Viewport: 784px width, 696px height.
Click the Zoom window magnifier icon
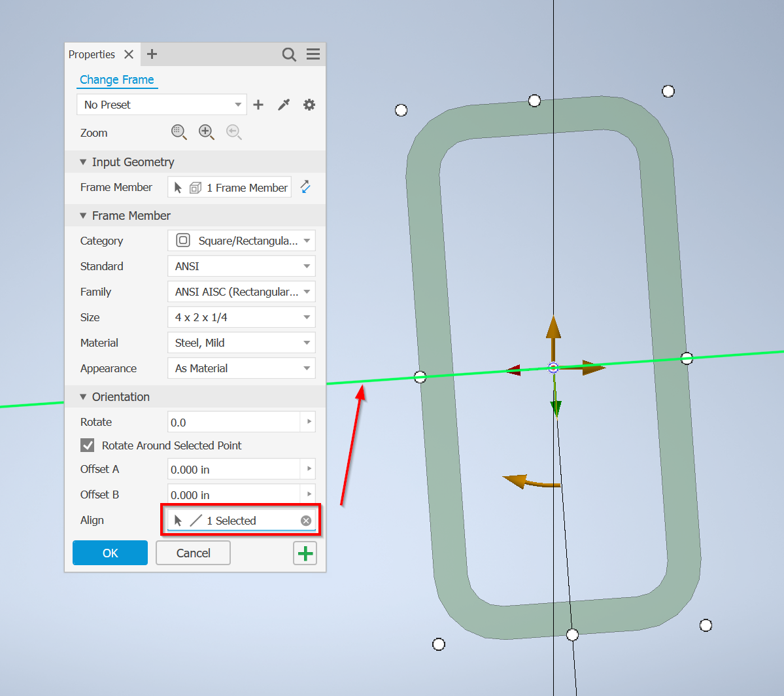pos(179,132)
